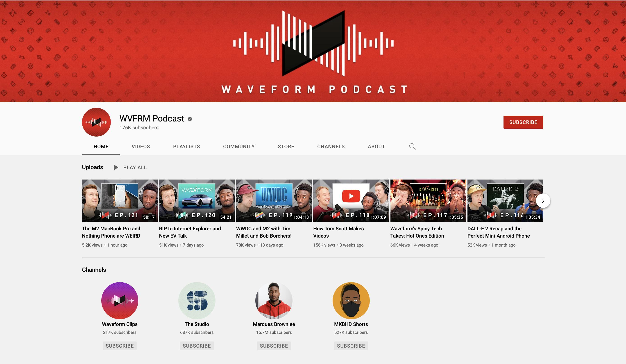Open The Studio channel avatar
The height and width of the screenshot is (364, 626).
coord(197,300)
